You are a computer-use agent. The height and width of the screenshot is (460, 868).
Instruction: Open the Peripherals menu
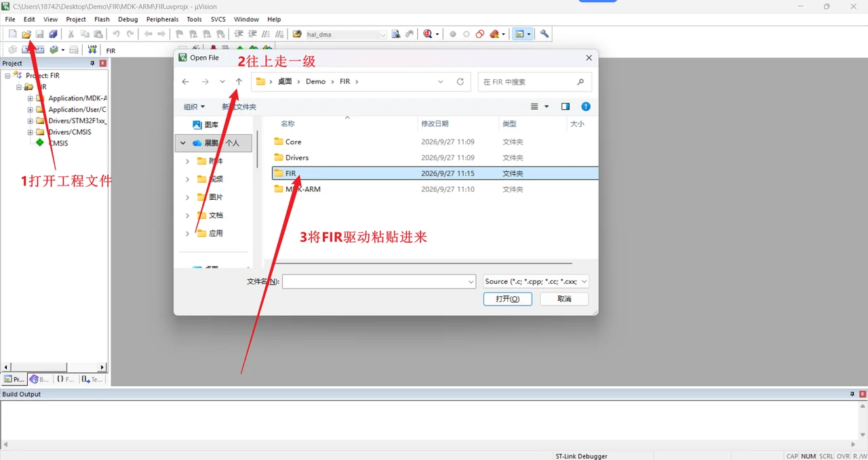pyautogui.click(x=162, y=20)
